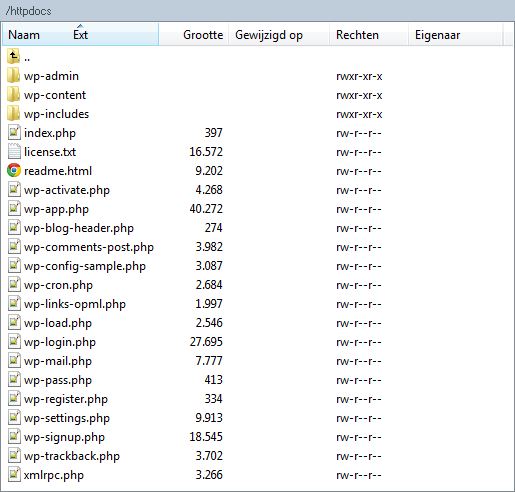Click the wp-links-opml.php file icon
This screenshot has height=492, width=515.
[14, 304]
